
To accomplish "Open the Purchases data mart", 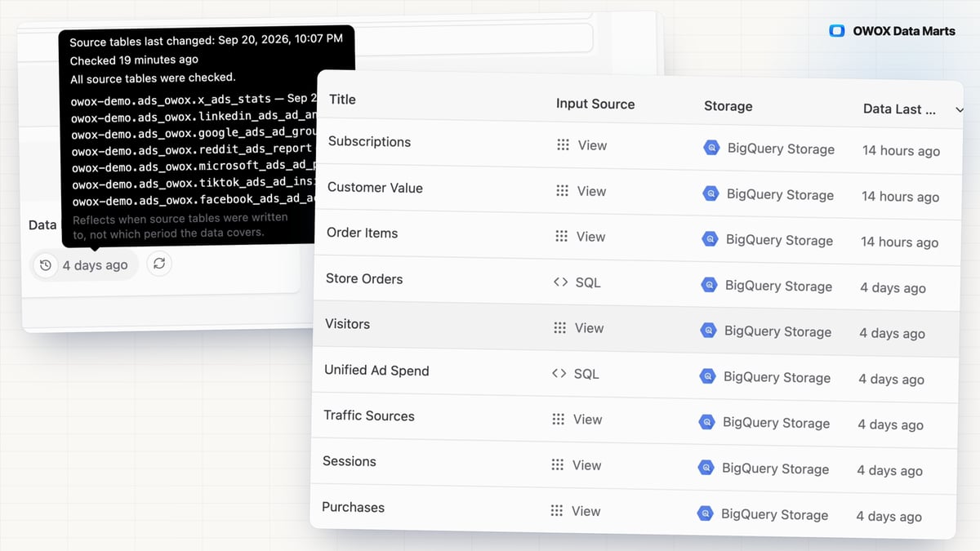I will 353,507.
